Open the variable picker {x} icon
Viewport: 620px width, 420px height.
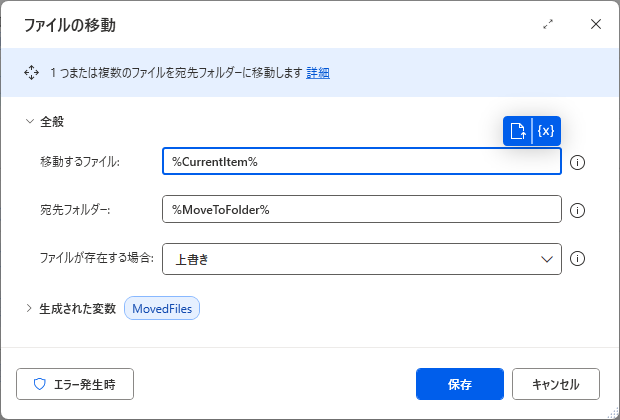(546, 131)
